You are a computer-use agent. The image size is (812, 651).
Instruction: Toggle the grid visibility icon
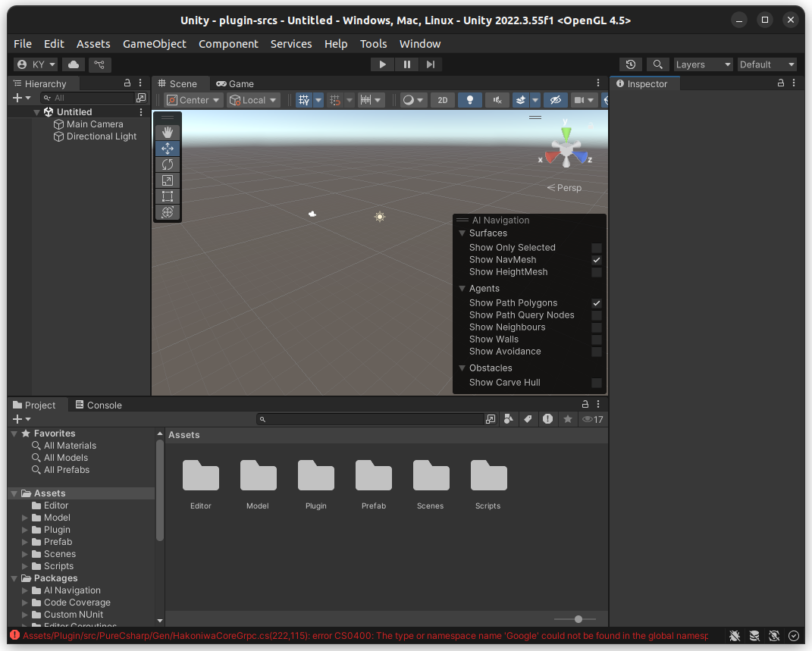pos(304,100)
